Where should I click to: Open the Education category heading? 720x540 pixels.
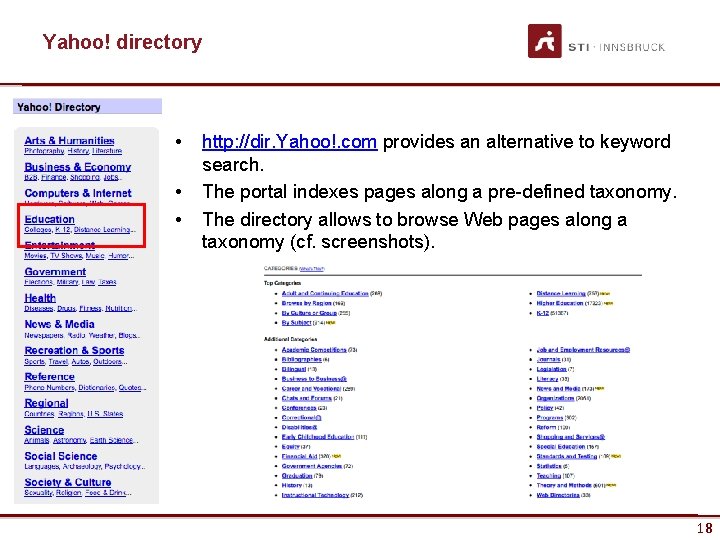click(x=50, y=219)
